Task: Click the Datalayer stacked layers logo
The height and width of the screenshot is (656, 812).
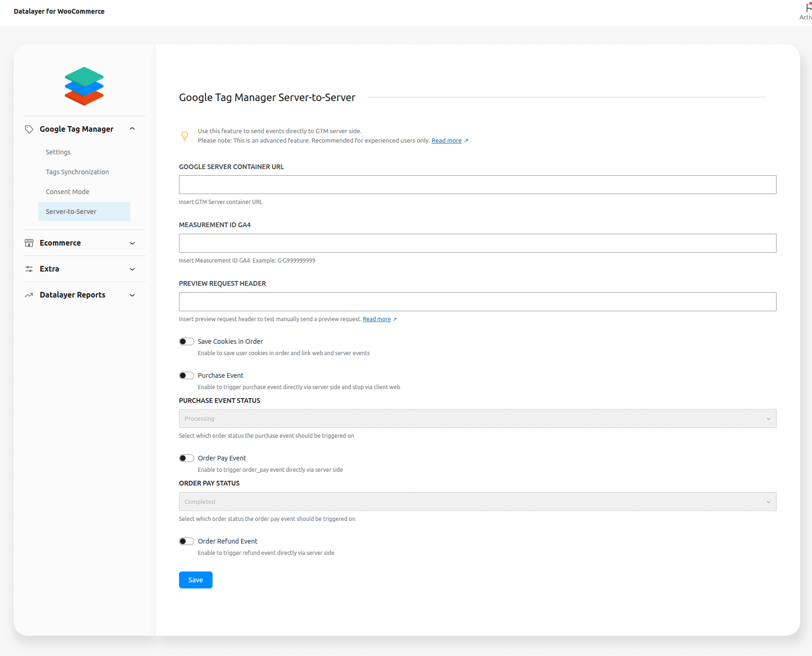Action: [x=84, y=86]
